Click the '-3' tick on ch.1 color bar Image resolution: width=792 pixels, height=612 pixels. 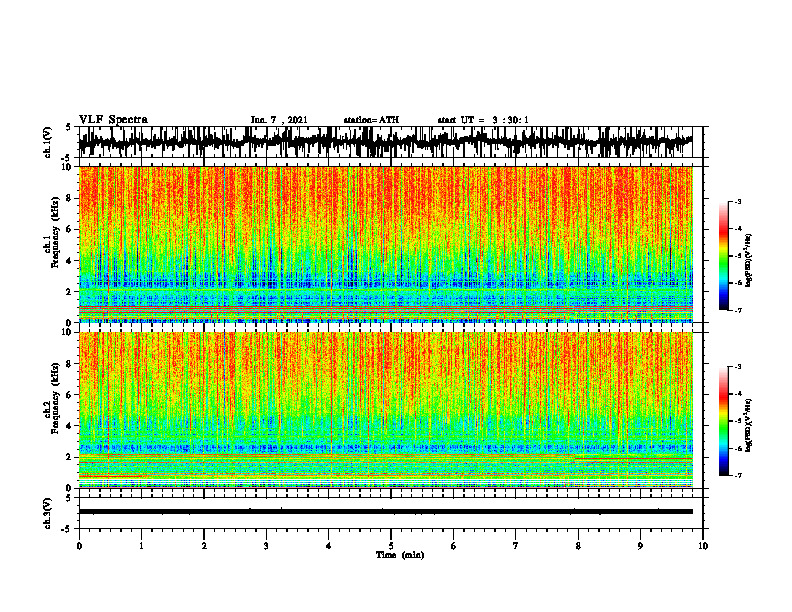[737, 202]
